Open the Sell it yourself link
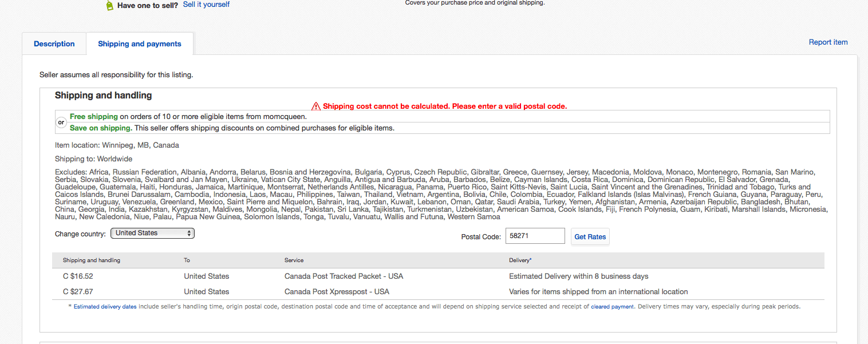 [x=206, y=4]
